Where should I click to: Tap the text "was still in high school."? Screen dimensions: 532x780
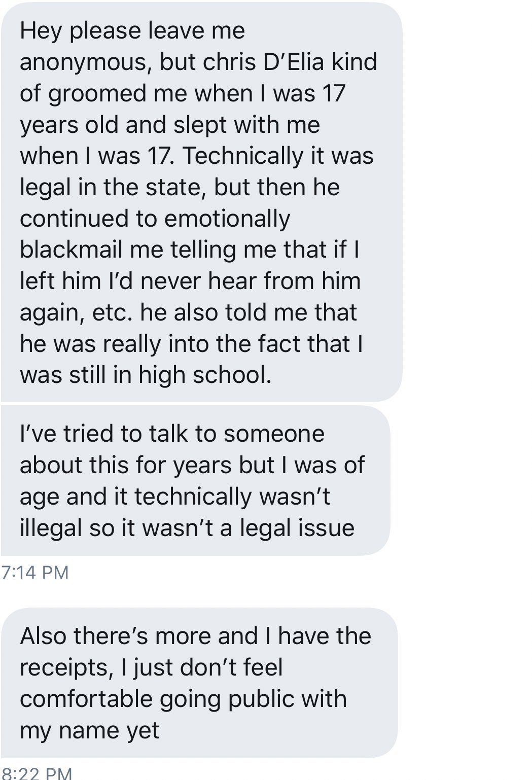point(146,375)
